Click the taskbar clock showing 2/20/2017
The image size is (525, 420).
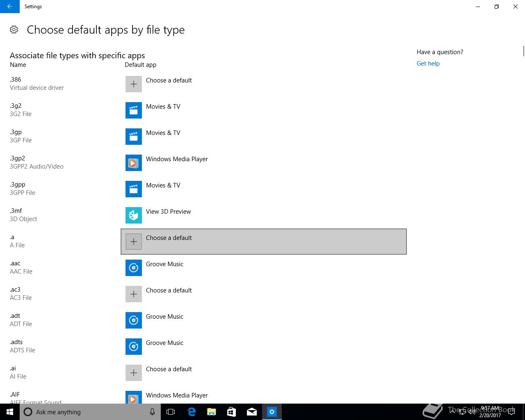pos(490,412)
